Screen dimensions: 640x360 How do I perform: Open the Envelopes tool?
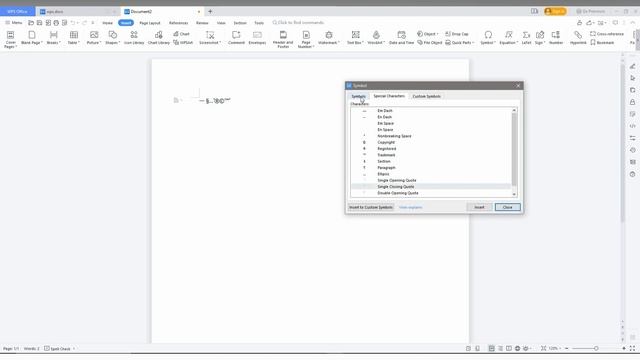tap(257, 38)
